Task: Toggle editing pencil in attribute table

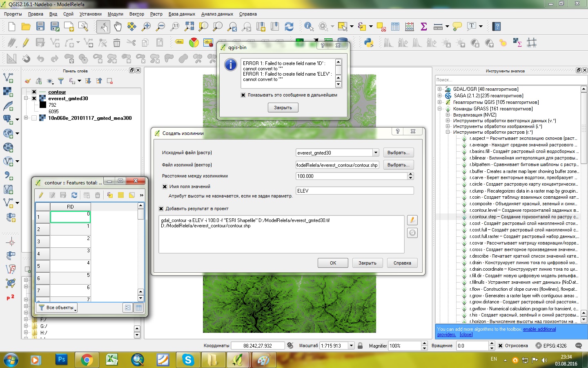Action: pyautogui.click(x=41, y=195)
